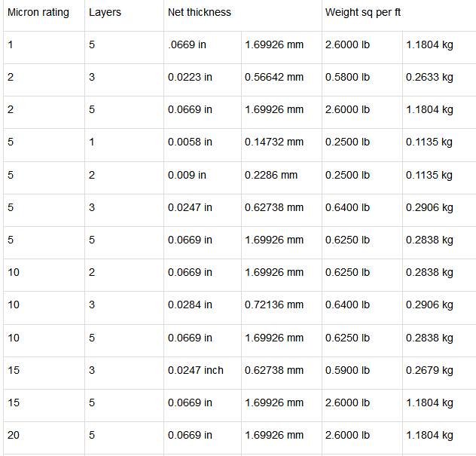Click the 0.14732 mm cell
This screenshot has width=476, height=456.
[274, 142]
